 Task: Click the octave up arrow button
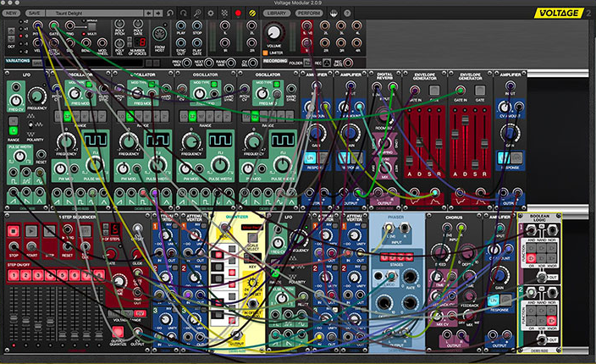[11, 31]
